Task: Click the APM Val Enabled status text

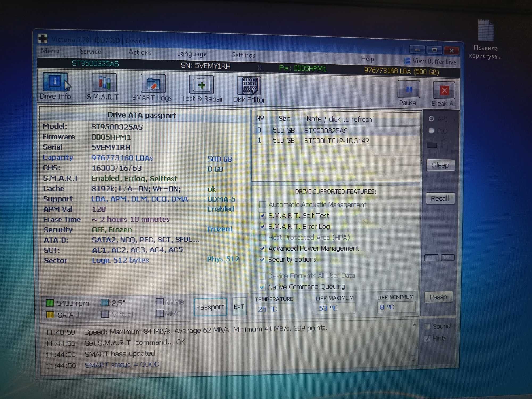Action: click(221, 209)
